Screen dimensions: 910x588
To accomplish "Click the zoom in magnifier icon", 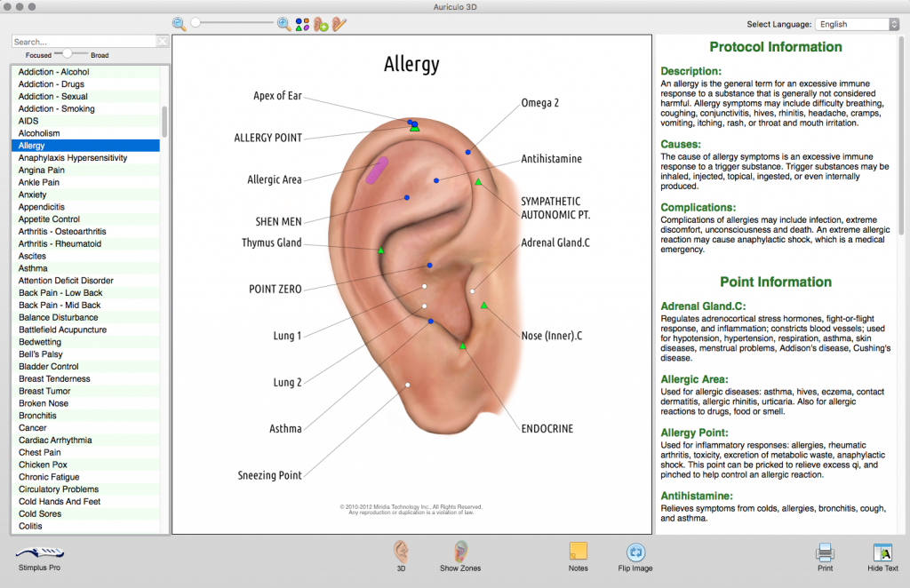I will pos(283,24).
